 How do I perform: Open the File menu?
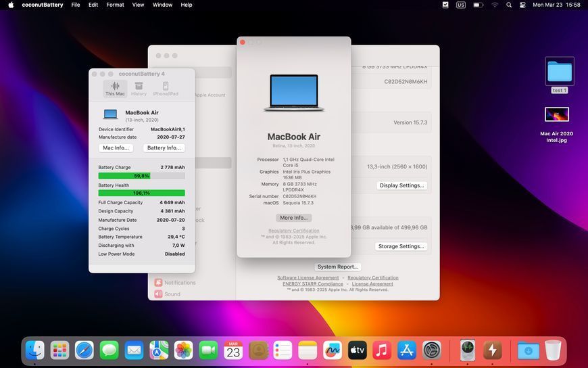[x=76, y=5]
